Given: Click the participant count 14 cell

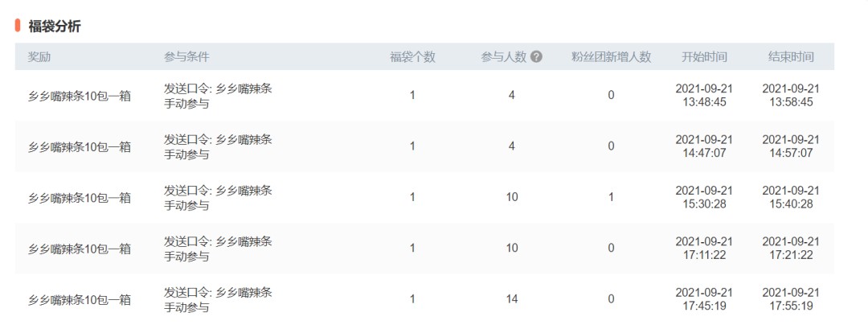Looking at the screenshot, I should tap(511, 299).
